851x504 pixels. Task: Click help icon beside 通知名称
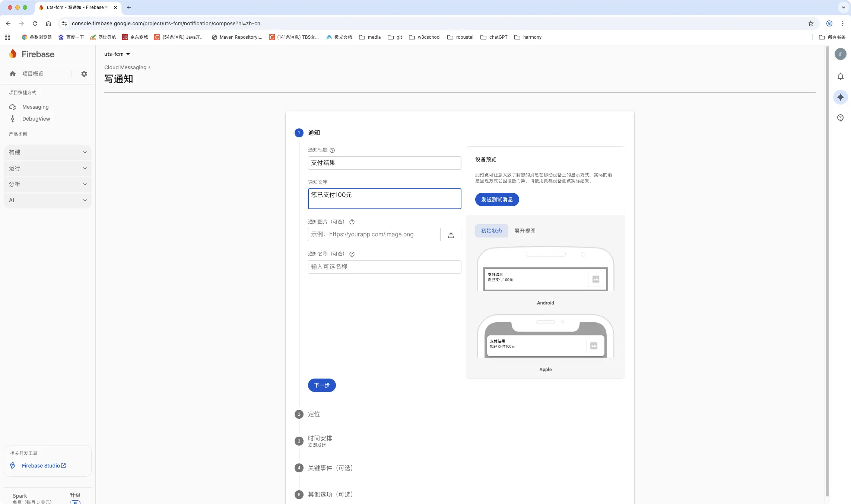(x=352, y=254)
